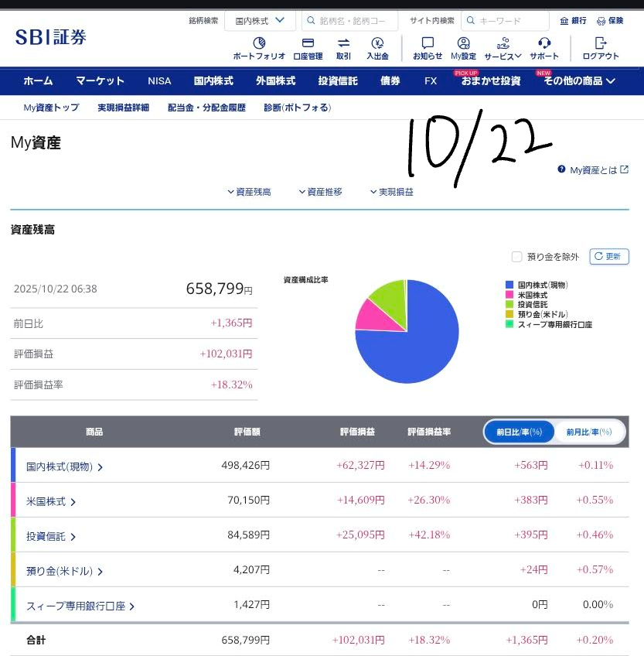Jump to the 資産推移 section

click(x=320, y=192)
